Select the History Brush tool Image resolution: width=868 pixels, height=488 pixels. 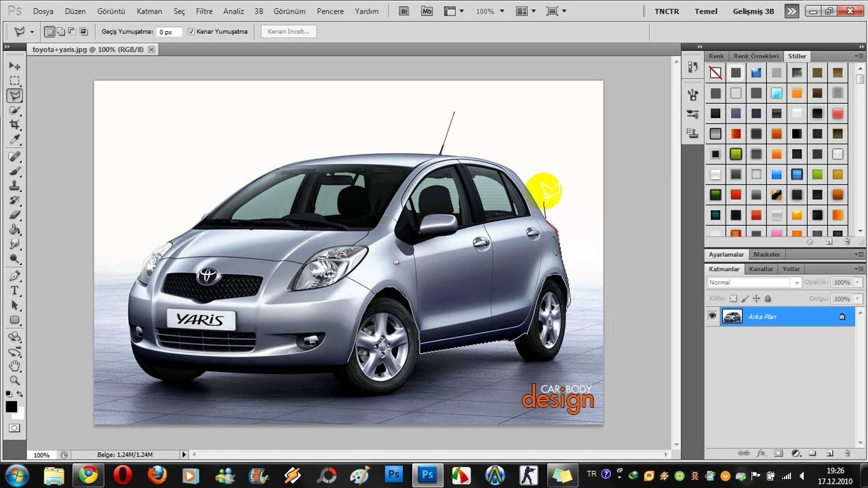[14, 201]
